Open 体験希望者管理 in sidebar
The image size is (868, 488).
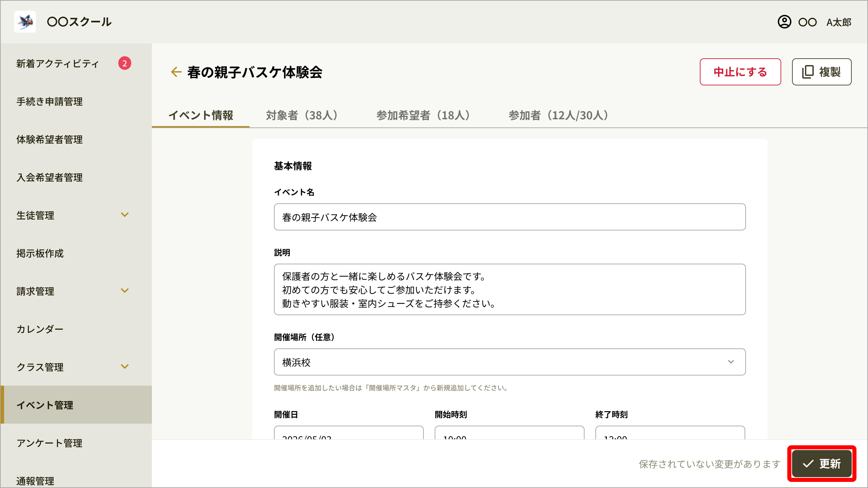point(76,140)
